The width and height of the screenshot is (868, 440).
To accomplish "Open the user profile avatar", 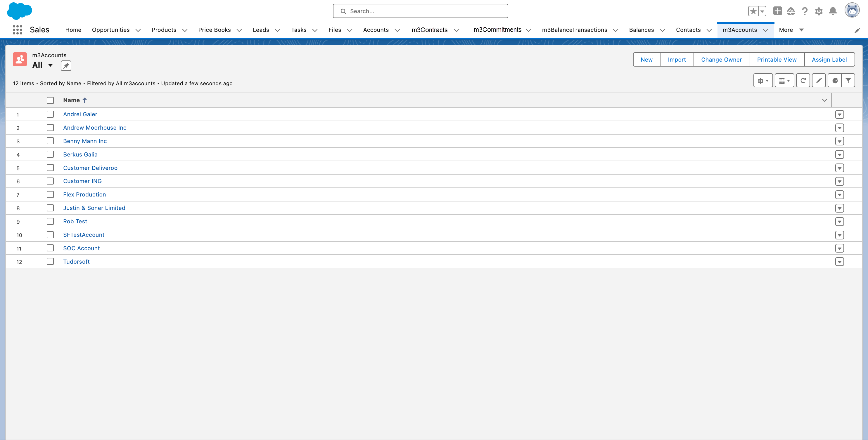I will (852, 11).
